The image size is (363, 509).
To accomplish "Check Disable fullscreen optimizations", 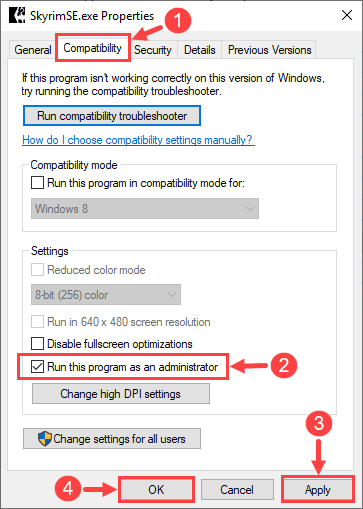I will coord(37,343).
